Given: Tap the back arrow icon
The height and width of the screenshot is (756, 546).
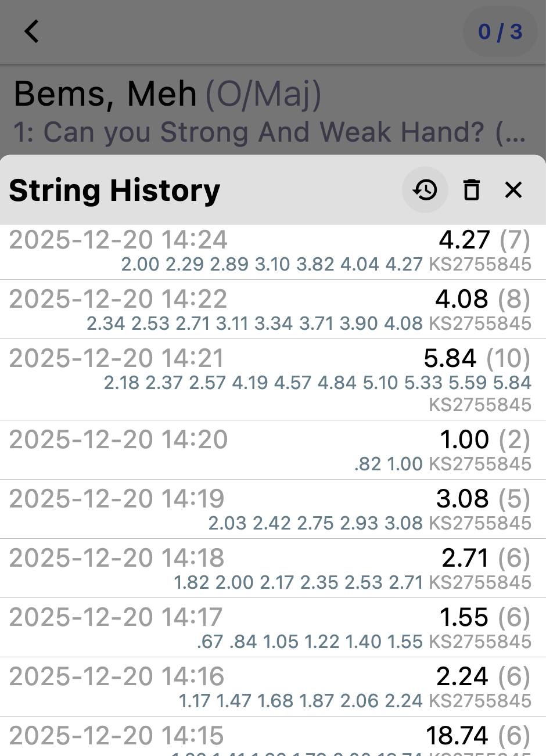Looking at the screenshot, I should coord(31,31).
